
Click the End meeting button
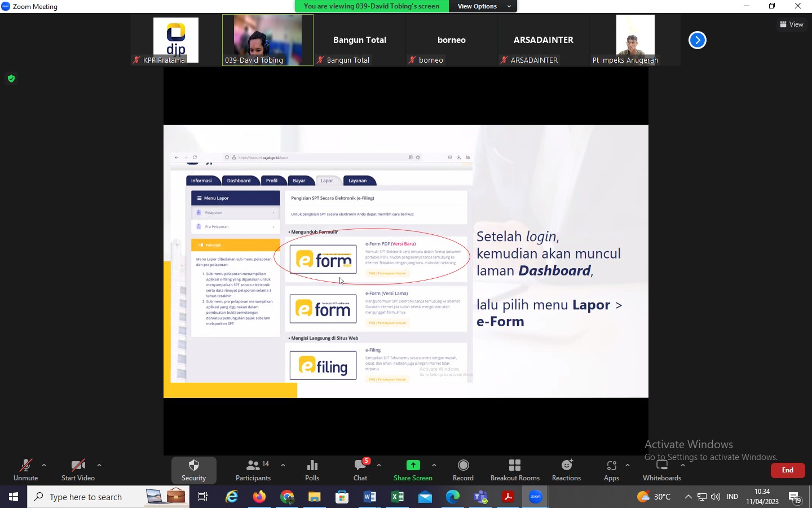[787, 470]
